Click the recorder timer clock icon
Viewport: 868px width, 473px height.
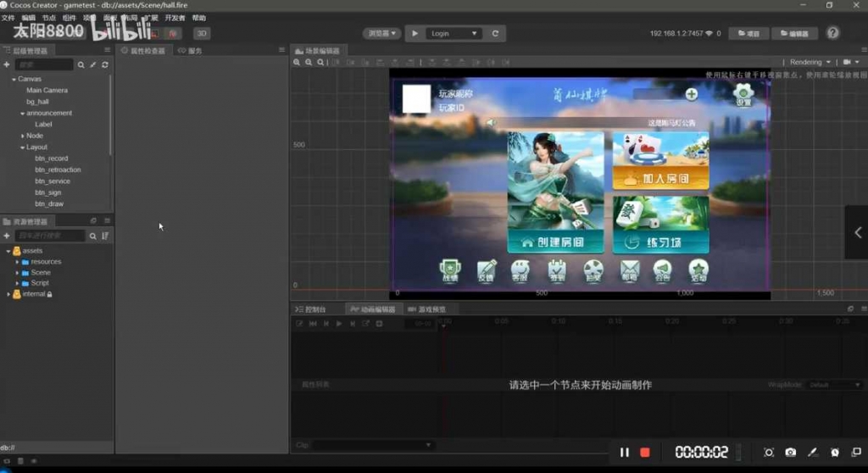point(834,453)
